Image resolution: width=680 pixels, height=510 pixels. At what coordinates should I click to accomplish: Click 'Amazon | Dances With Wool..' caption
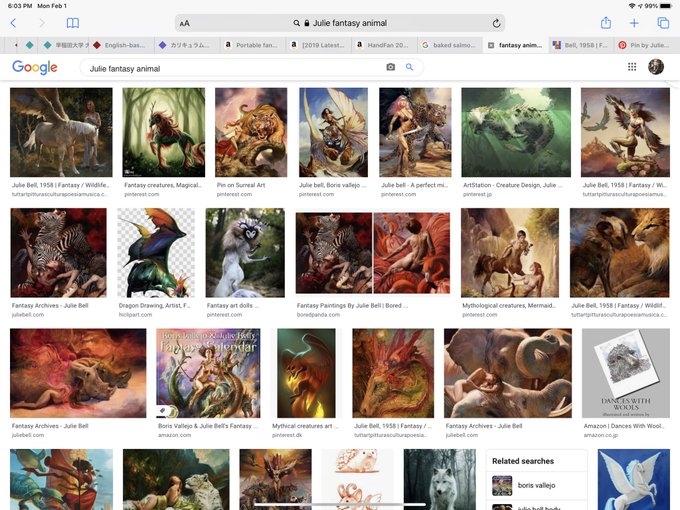(x=624, y=426)
